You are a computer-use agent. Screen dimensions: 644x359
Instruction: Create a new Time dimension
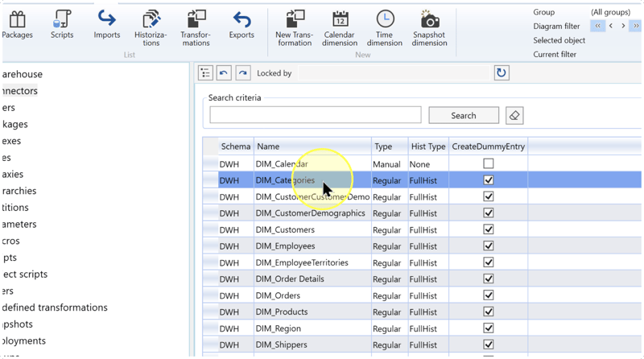pos(385,28)
